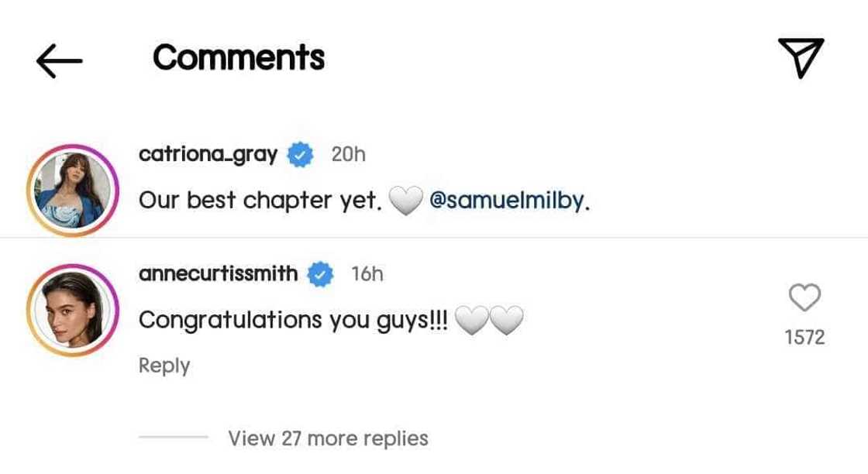Open catriona_gray's username link

tap(208, 154)
